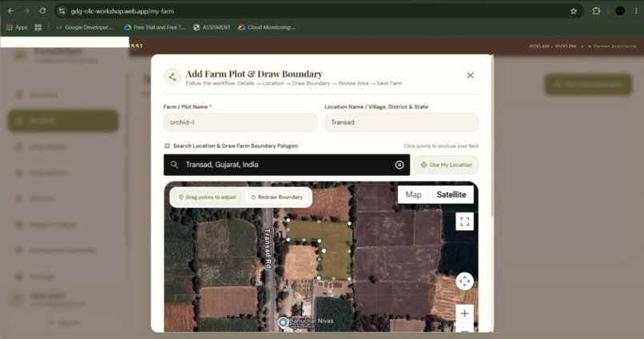Select the highlighted green sidebar item
The height and width of the screenshot is (339, 644).
click(63, 121)
